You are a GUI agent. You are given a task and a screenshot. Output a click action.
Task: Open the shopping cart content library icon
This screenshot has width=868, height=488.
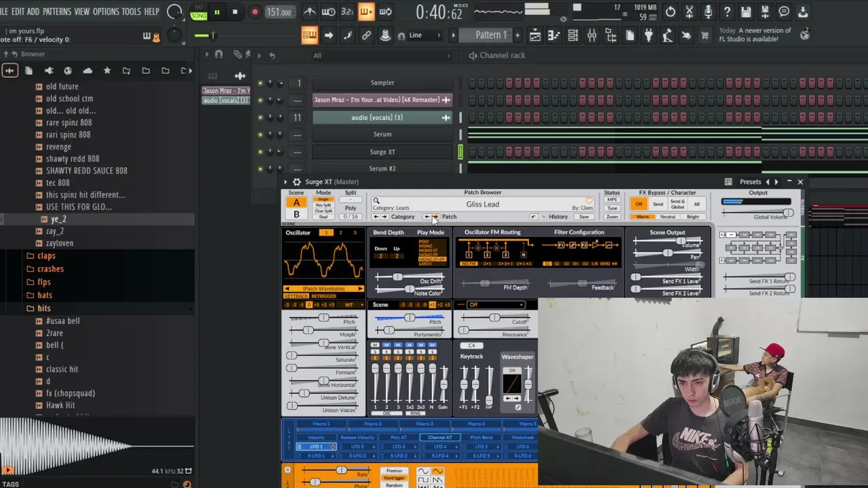(x=705, y=35)
